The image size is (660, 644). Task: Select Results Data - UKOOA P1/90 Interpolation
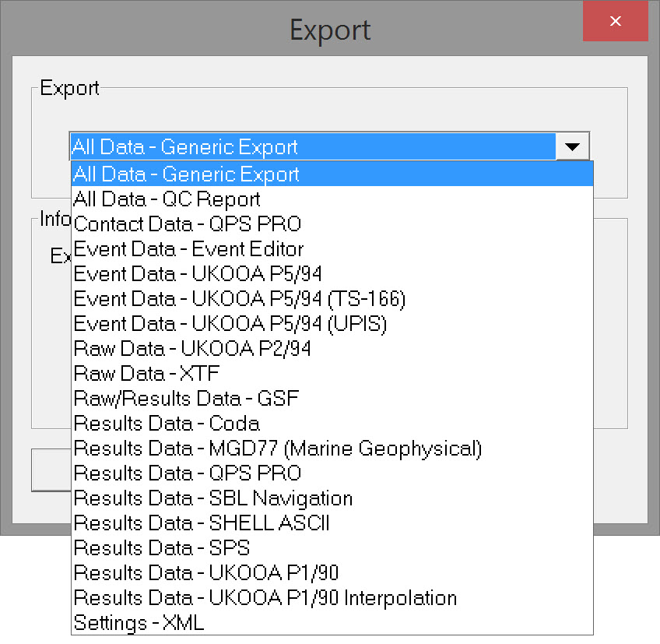click(265, 598)
